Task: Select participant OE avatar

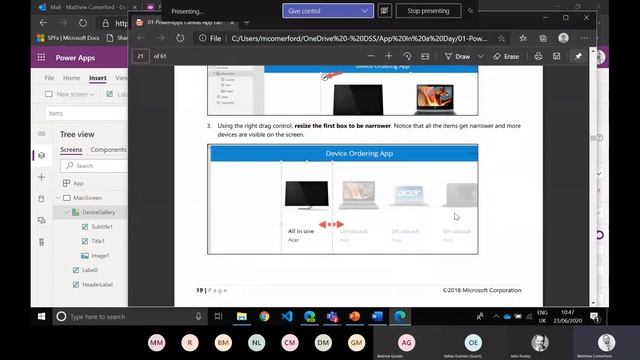Action: (473, 342)
